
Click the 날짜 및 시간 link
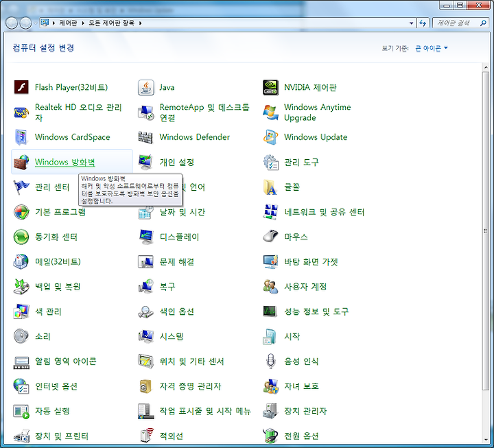(x=182, y=212)
